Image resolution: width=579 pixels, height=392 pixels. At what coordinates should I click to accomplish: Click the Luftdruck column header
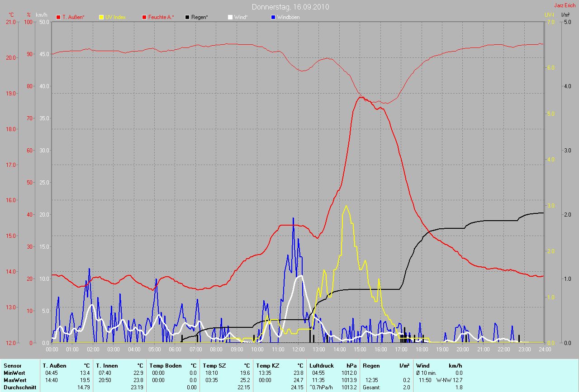point(322,365)
